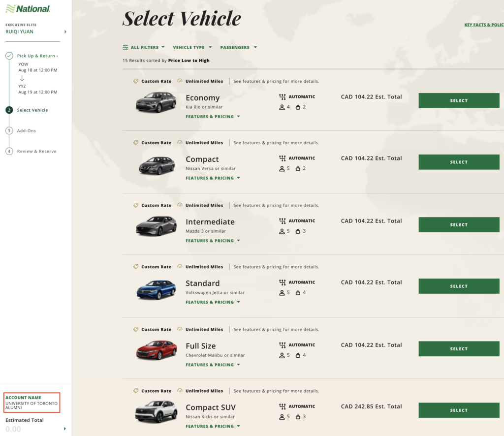Click the Review & Reserve step label
The image size is (504, 436).
point(36,152)
